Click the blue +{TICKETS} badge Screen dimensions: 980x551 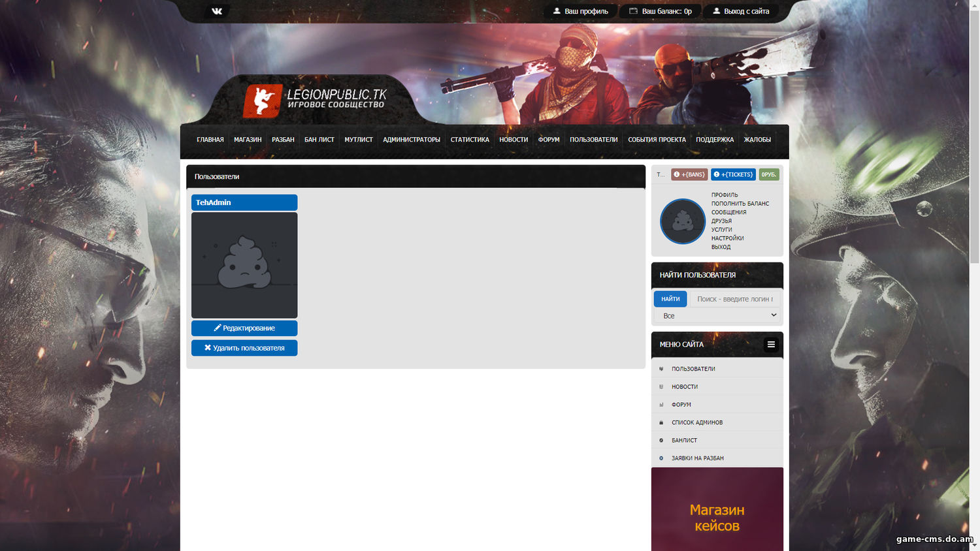(733, 174)
